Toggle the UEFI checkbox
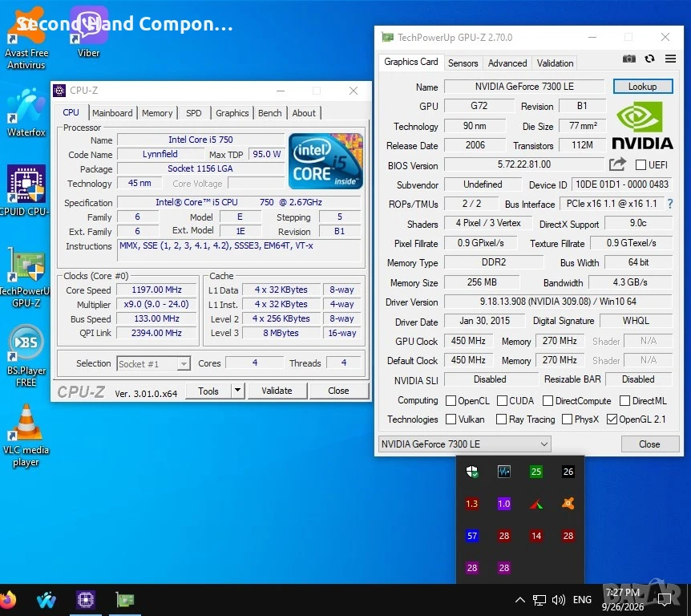The width and height of the screenshot is (691, 616). point(640,165)
